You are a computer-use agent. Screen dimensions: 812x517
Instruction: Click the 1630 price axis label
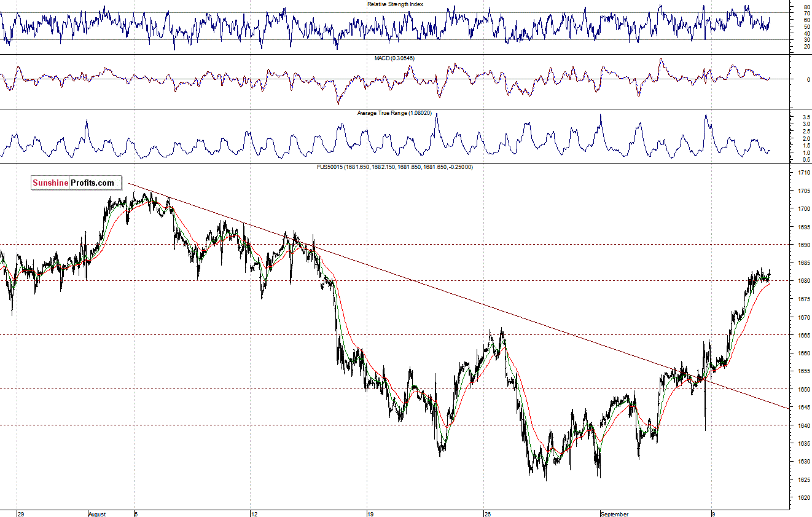pos(803,462)
